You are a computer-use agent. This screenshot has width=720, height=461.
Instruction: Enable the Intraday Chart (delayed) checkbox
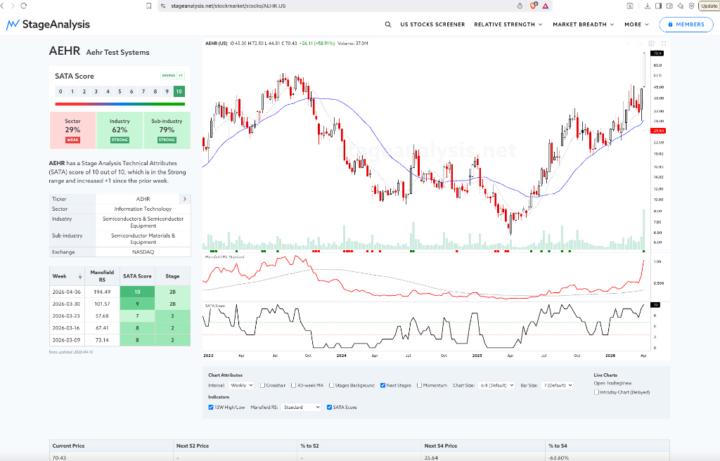[x=596, y=392]
